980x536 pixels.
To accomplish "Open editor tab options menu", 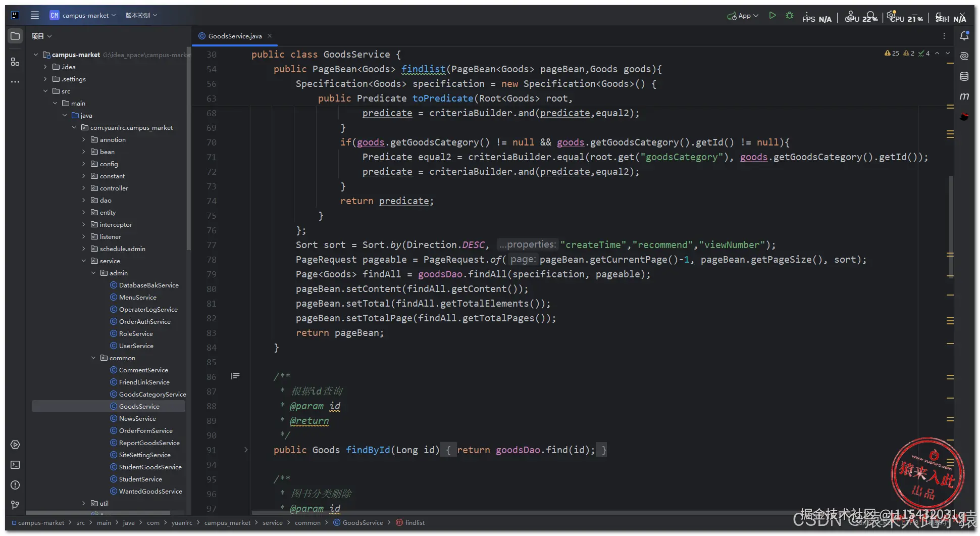I will (x=944, y=36).
